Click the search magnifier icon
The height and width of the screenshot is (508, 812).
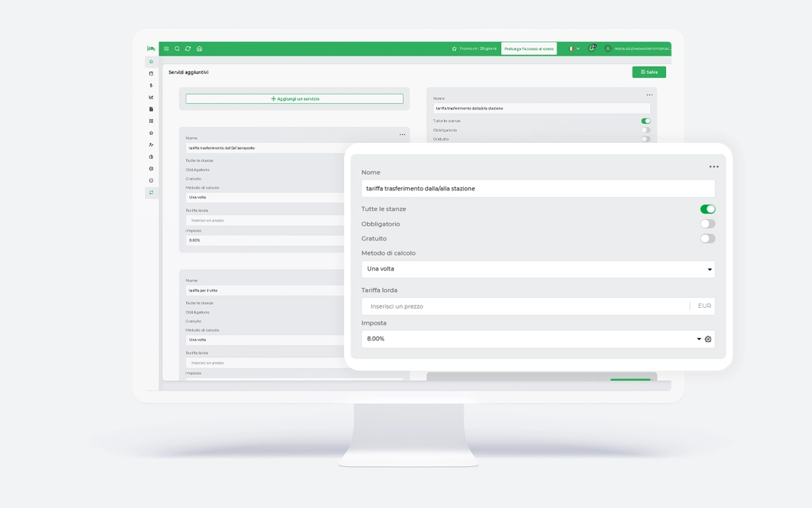pyautogui.click(x=177, y=48)
